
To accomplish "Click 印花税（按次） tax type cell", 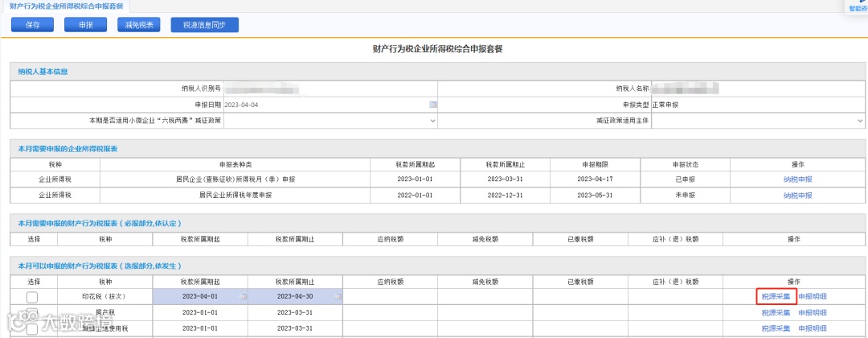I will (x=104, y=296).
